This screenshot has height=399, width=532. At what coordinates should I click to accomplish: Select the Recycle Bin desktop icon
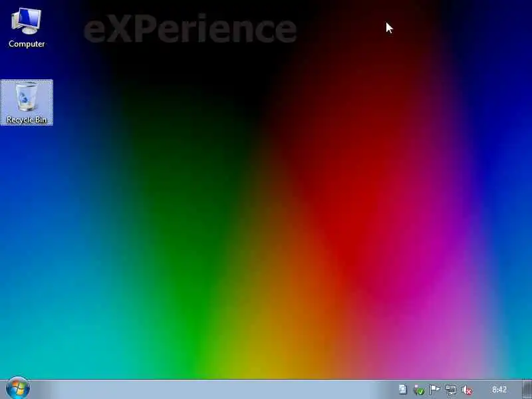(x=27, y=102)
